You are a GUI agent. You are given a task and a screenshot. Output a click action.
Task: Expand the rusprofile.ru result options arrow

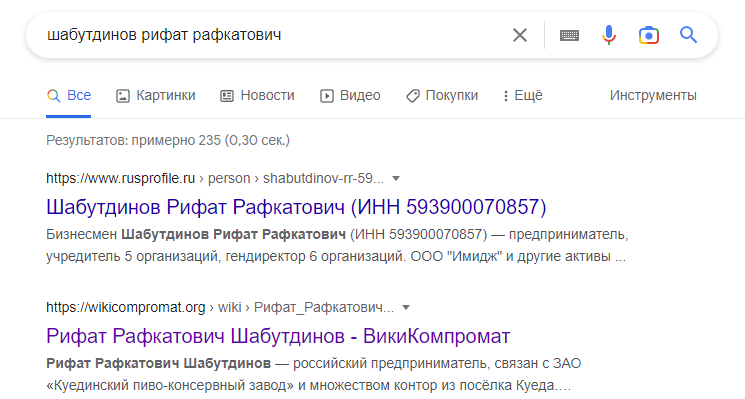click(x=396, y=179)
